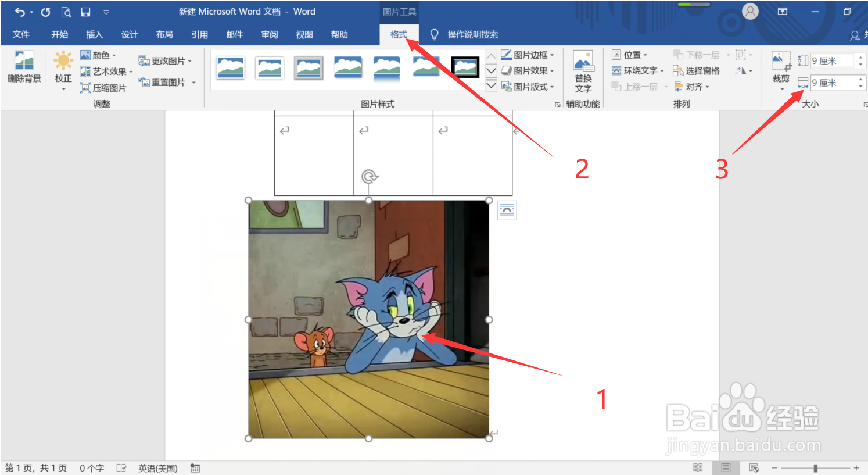Click the Undo icon in title bar
This screenshot has height=475, width=868.
(x=20, y=12)
